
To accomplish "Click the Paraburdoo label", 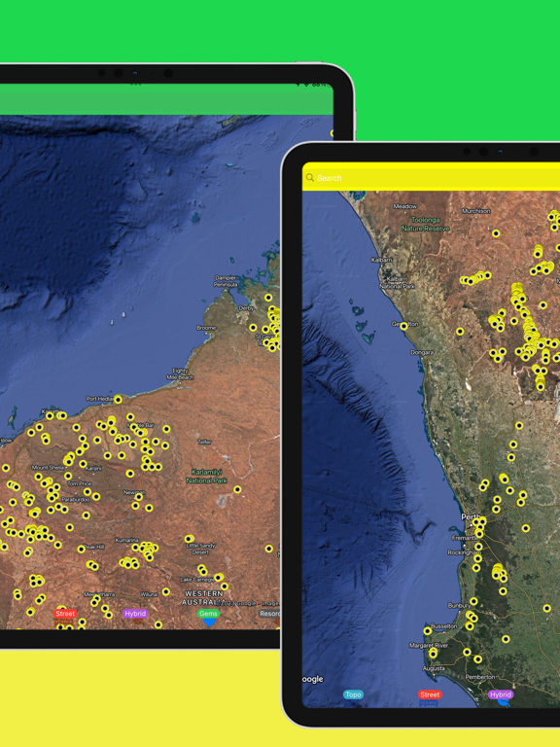I will tap(76, 499).
